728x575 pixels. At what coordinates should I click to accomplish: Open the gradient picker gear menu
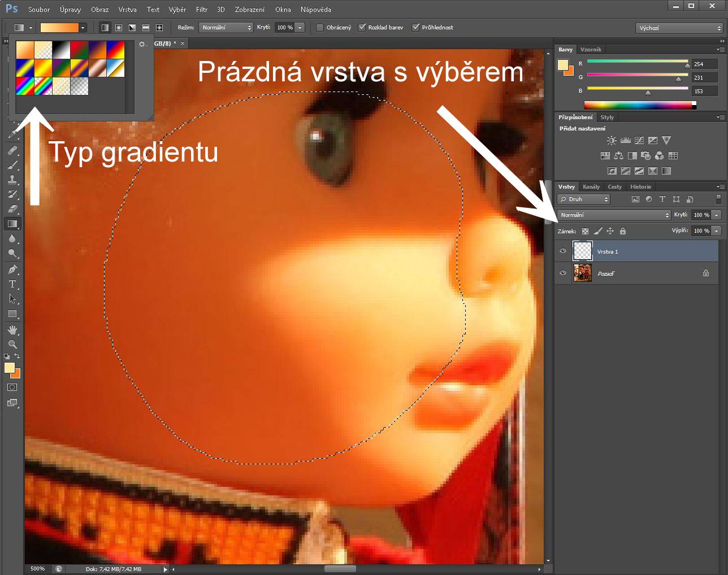pyautogui.click(x=142, y=44)
